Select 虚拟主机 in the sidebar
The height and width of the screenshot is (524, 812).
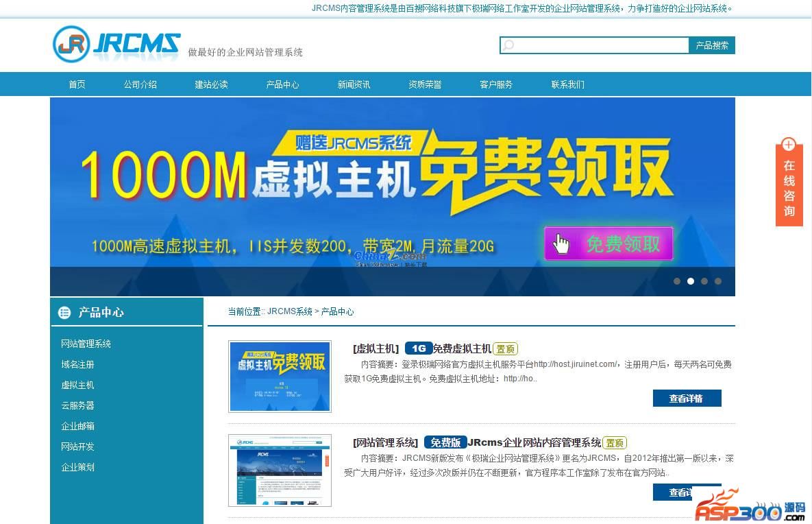click(77, 385)
